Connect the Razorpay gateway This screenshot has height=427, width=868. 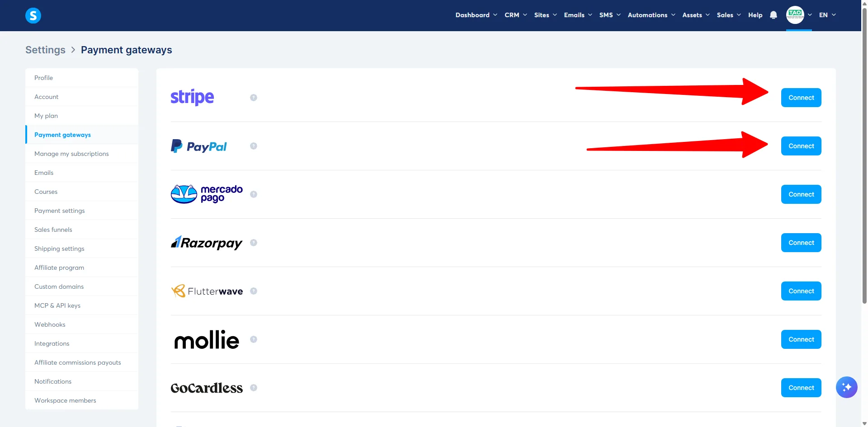pyautogui.click(x=801, y=243)
